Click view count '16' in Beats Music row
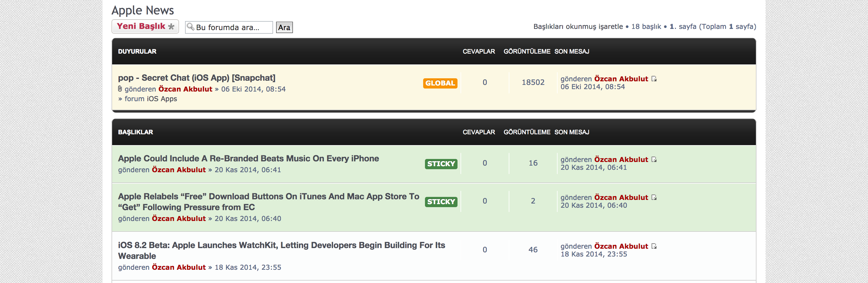Screen dimensions: 868x283 (533, 163)
